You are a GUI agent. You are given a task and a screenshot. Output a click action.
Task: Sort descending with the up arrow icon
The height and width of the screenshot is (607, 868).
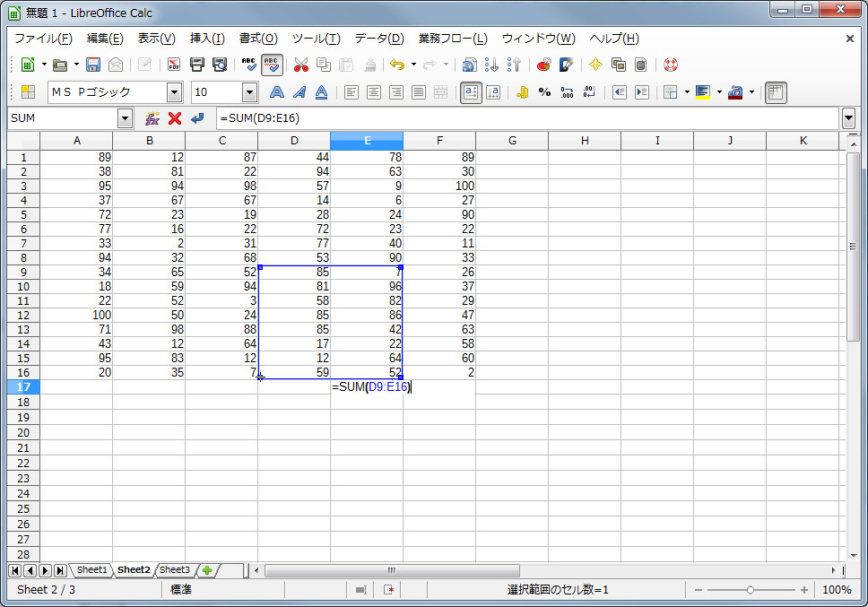[x=515, y=65]
